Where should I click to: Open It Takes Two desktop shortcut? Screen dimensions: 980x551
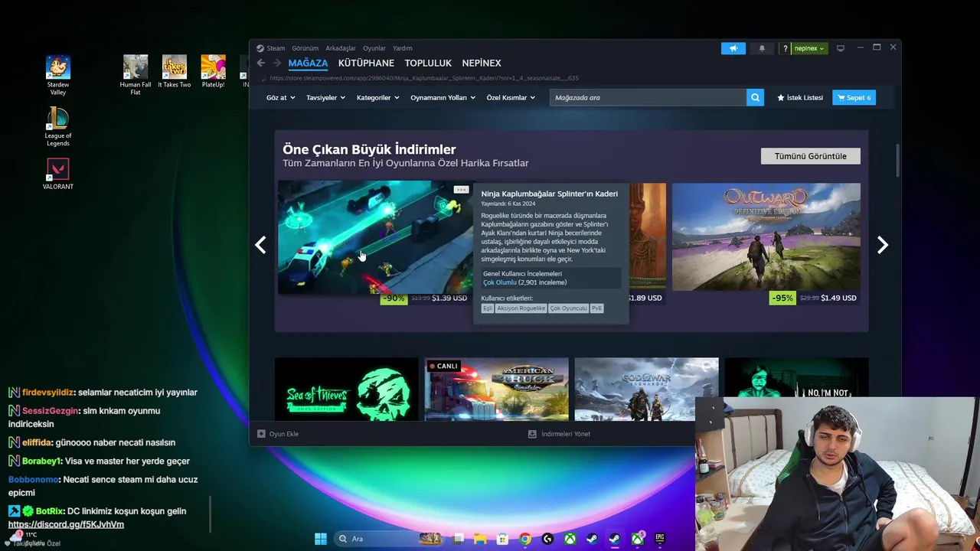coord(175,71)
